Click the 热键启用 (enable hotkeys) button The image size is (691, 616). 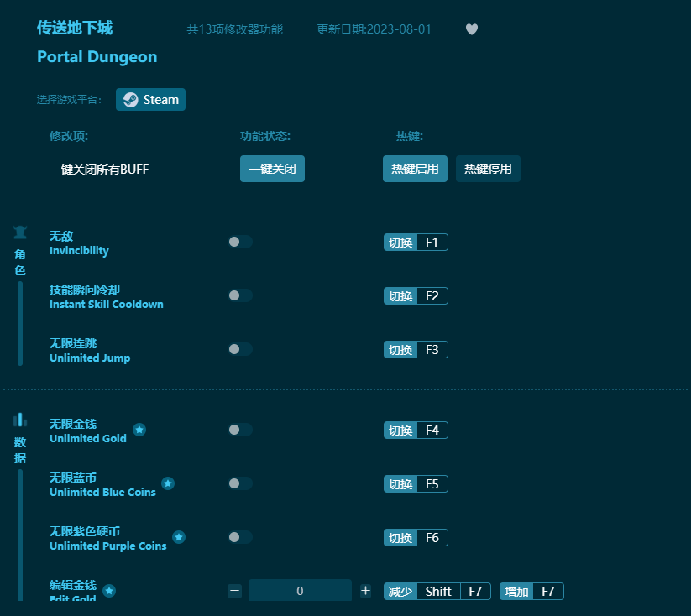pyautogui.click(x=415, y=168)
